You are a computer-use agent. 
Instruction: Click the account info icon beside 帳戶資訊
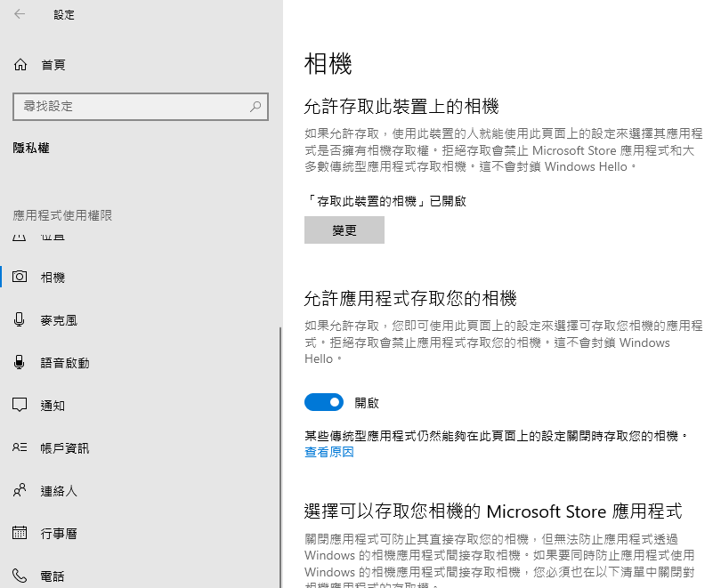point(20,447)
